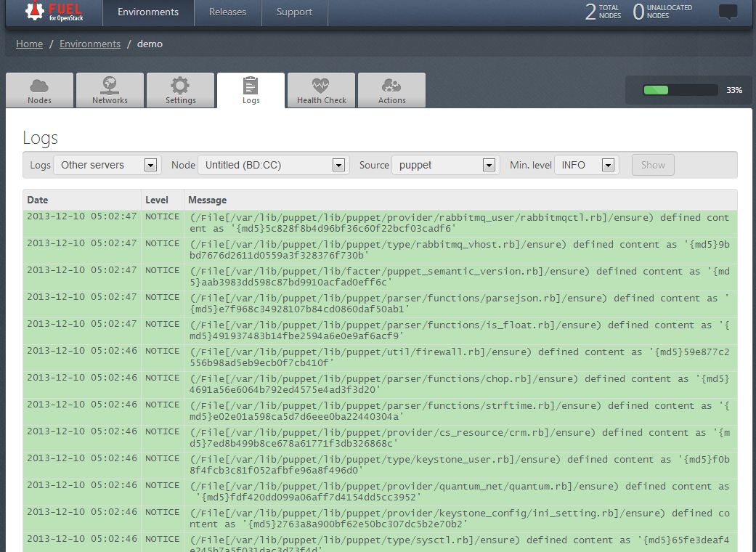Click the Logs clipboard icon
Image resolution: width=756 pixels, height=552 pixels.
[251, 85]
